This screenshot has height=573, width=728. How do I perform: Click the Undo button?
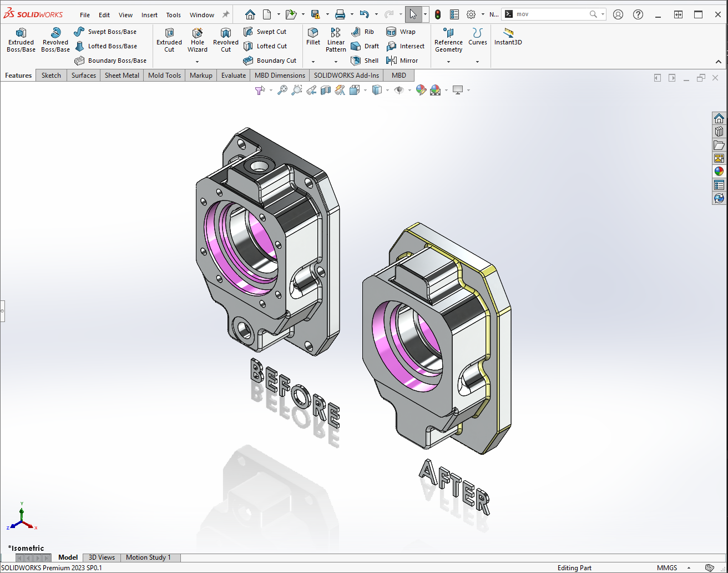[364, 14]
